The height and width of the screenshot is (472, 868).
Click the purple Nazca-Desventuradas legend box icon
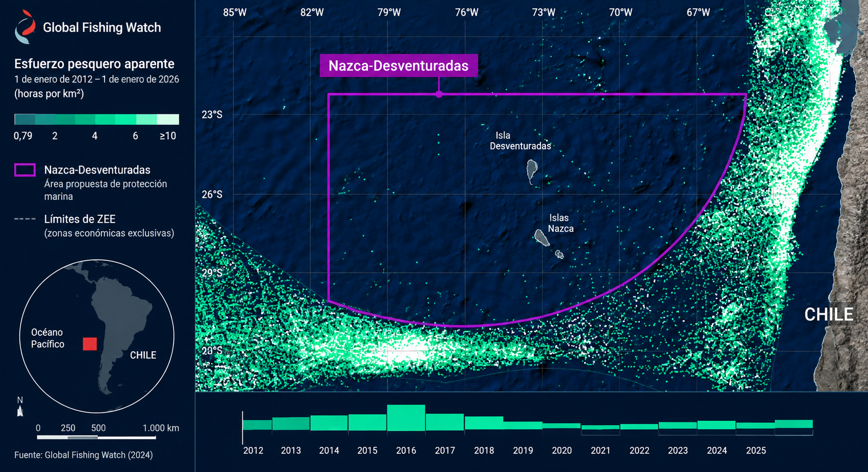25,170
